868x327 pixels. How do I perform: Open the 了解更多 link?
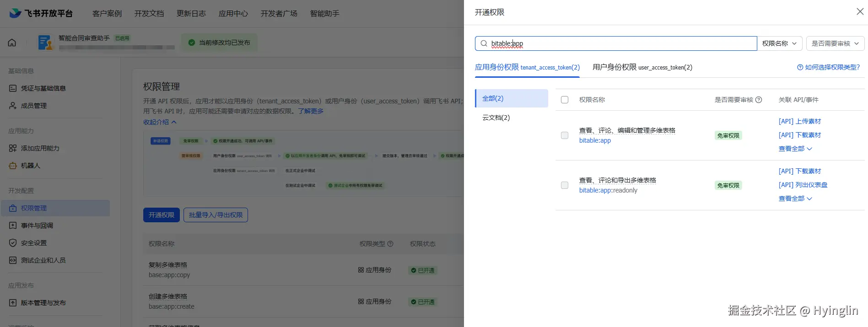click(311, 111)
